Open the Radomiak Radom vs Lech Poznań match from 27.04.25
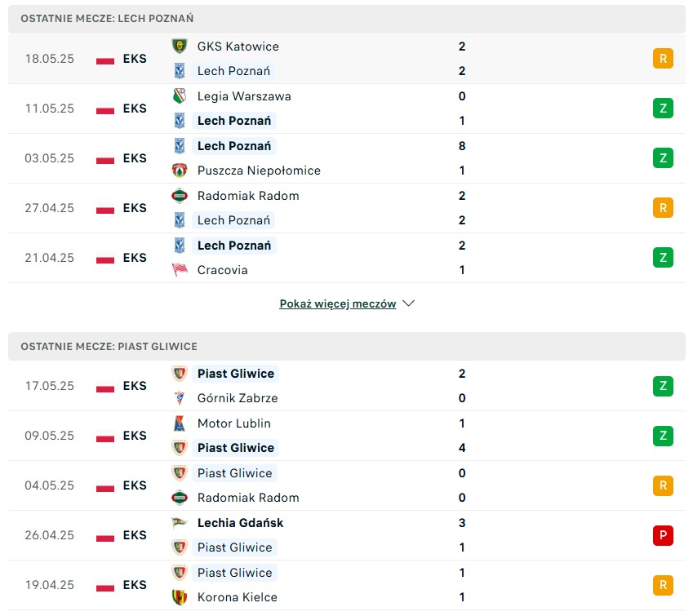The width and height of the screenshot is (693, 616). (346, 208)
